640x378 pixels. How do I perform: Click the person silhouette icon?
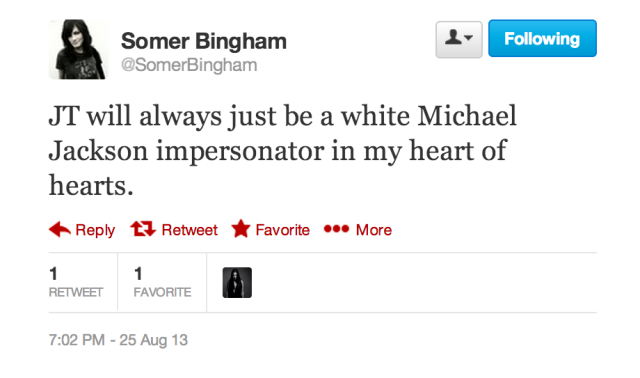pyautogui.click(x=453, y=37)
